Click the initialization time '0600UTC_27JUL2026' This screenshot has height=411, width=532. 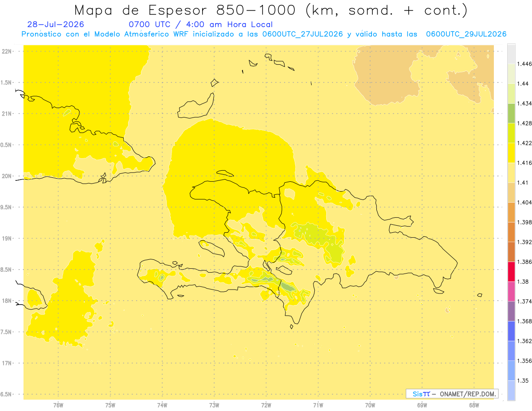pyautogui.click(x=302, y=34)
